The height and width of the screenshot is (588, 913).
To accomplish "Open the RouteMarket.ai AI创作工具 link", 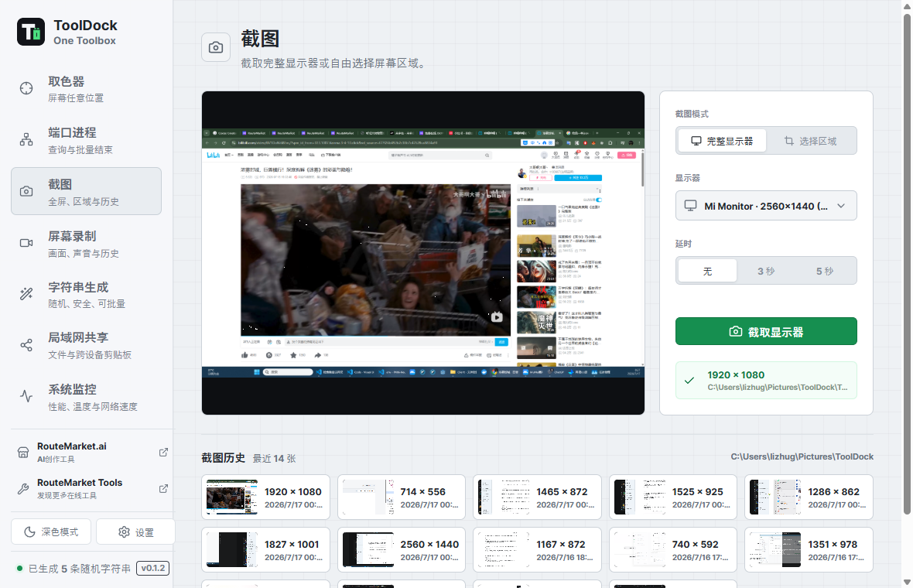I will 92,453.
